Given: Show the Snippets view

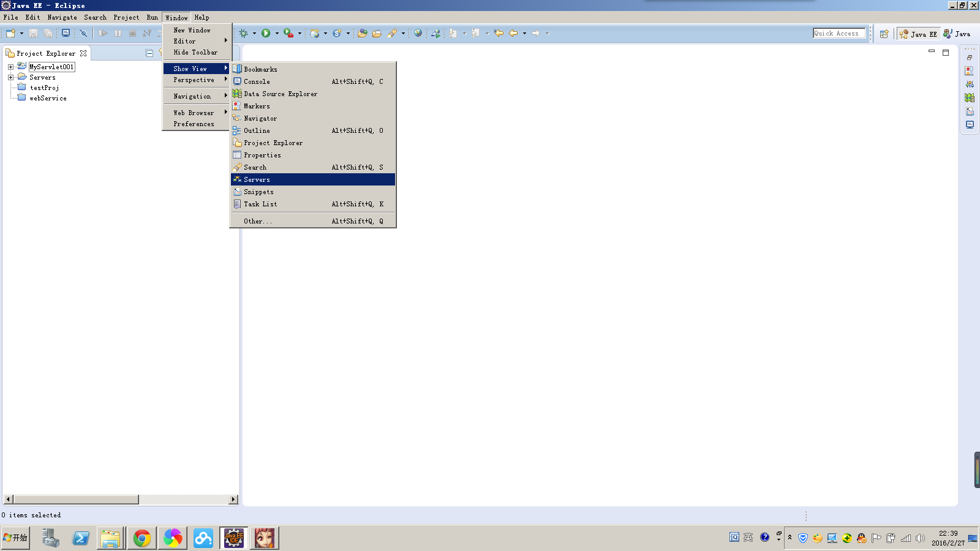Looking at the screenshot, I should pos(313,192).
